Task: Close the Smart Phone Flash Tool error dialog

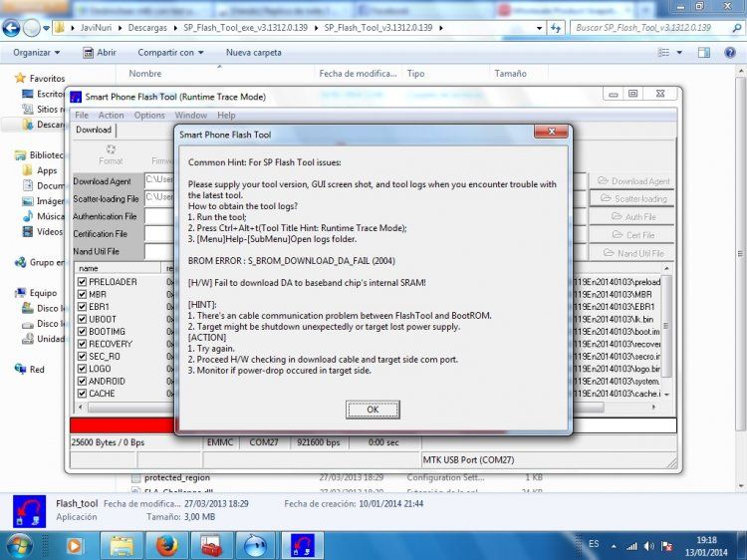Action: click(551, 132)
